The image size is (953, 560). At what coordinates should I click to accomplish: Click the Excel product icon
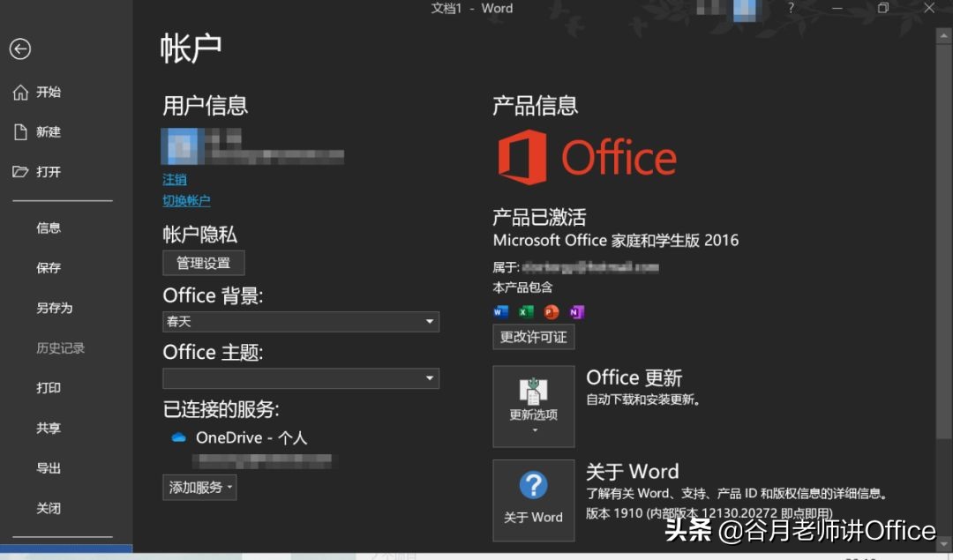tap(526, 311)
